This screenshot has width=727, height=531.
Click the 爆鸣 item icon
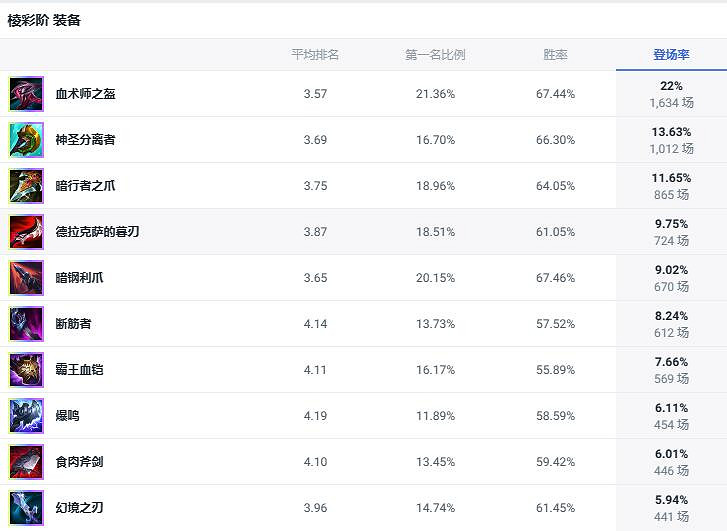(26, 416)
